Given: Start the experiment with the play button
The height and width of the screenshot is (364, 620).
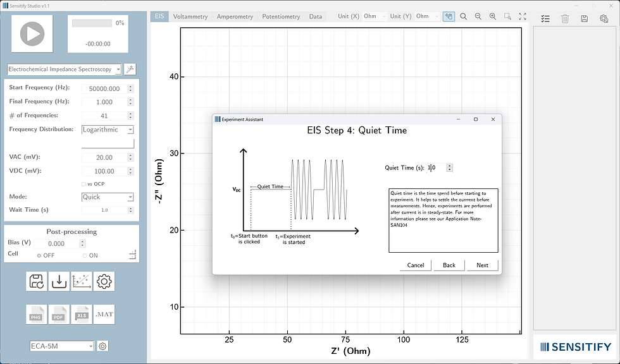Looking at the screenshot, I should coord(32,33).
